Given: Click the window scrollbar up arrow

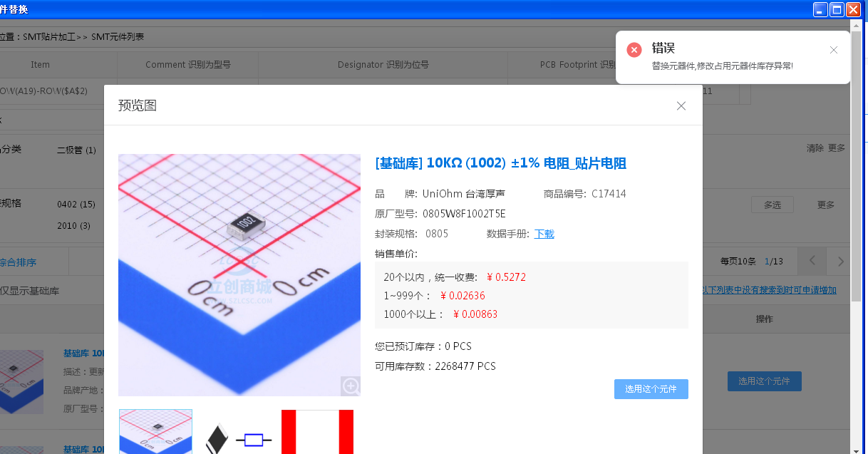Looking at the screenshot, I should [856, 26].
